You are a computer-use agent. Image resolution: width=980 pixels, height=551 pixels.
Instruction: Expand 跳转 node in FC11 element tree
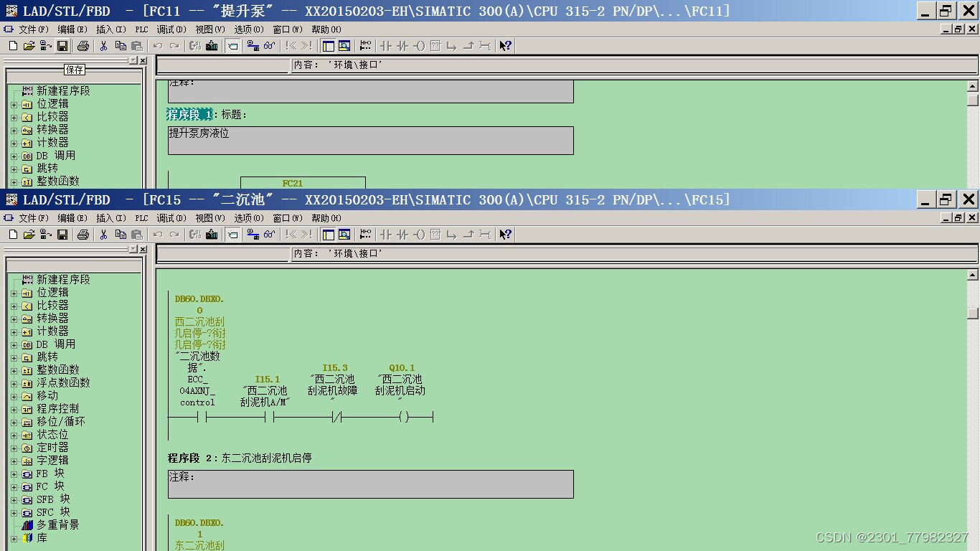14,169
